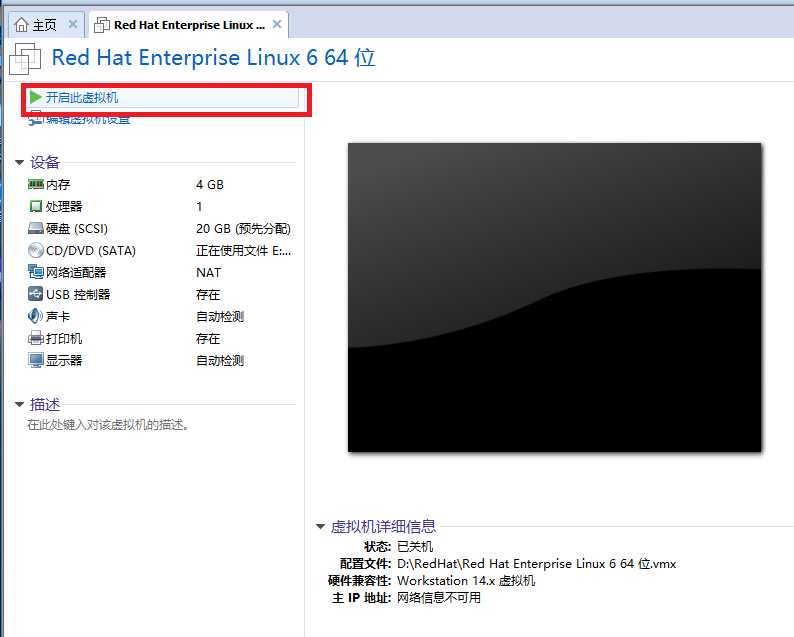Click the green play icon to power on

pos(35,97)
